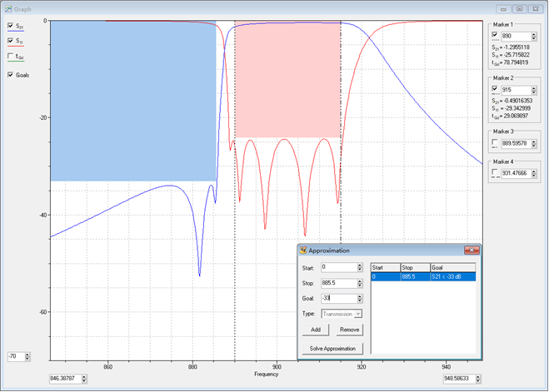Enable the Marker 4 checkbox

click(x=496, y=172)
